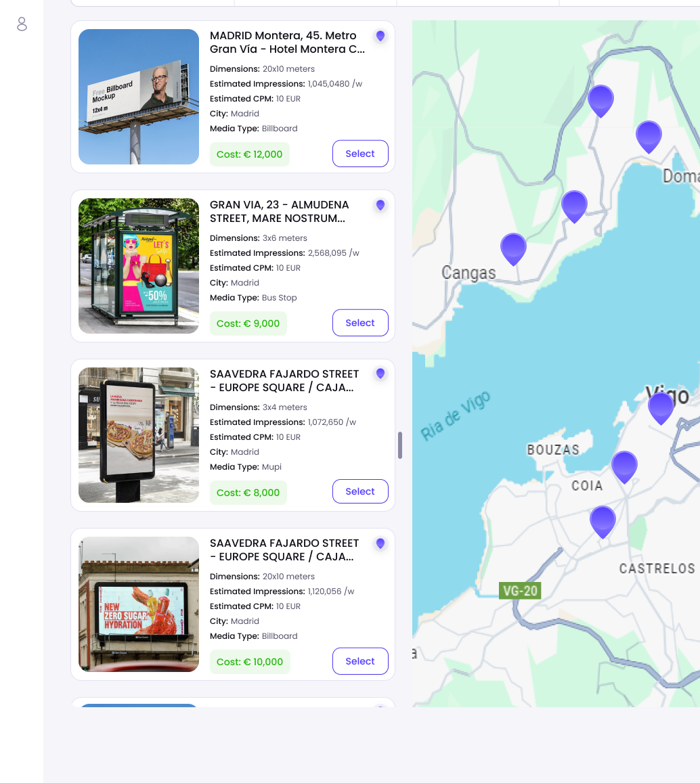The image size is (700, 783).
Task: Click 'Estimated Impressions: 1,072,650 /w' text
Action: pos(283,422)
